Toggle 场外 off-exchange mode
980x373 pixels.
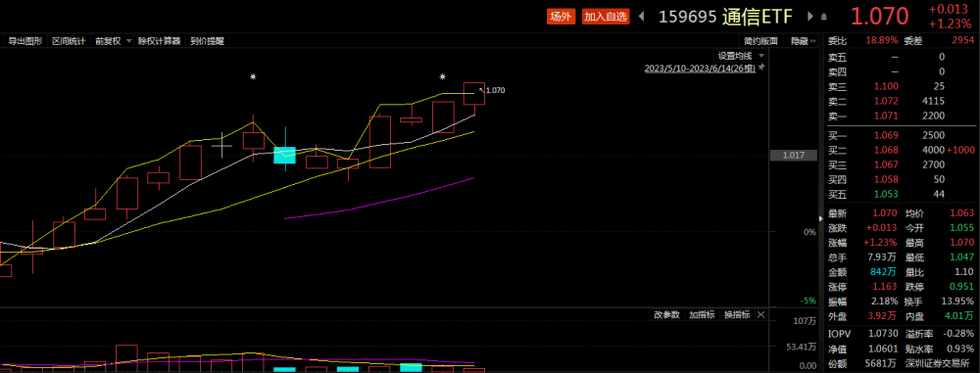coord(562,17)
